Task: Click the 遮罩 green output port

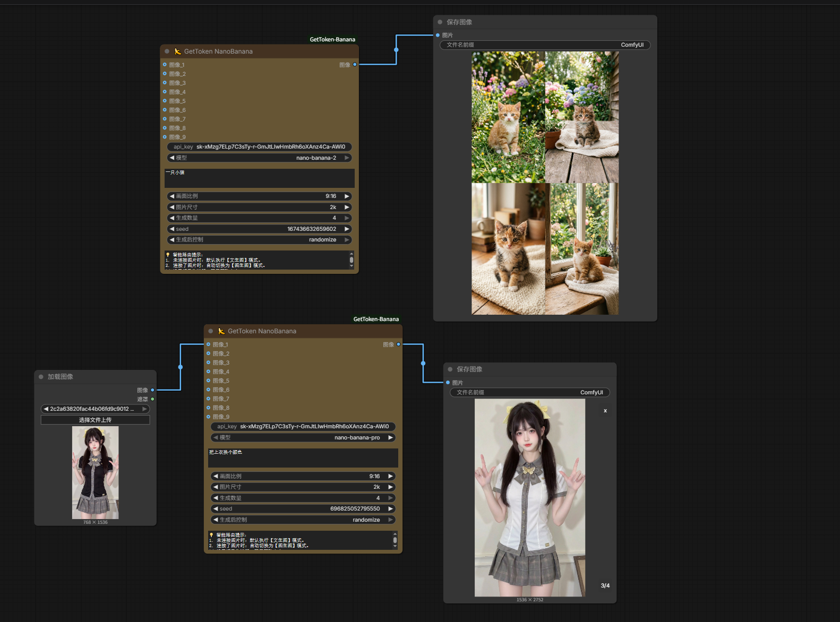Action: [152, 399]
